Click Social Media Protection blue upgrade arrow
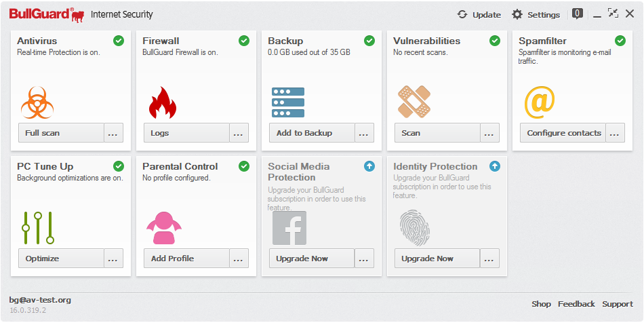The width and height of the screenshot is (644, 323). (x=369, y=166)
